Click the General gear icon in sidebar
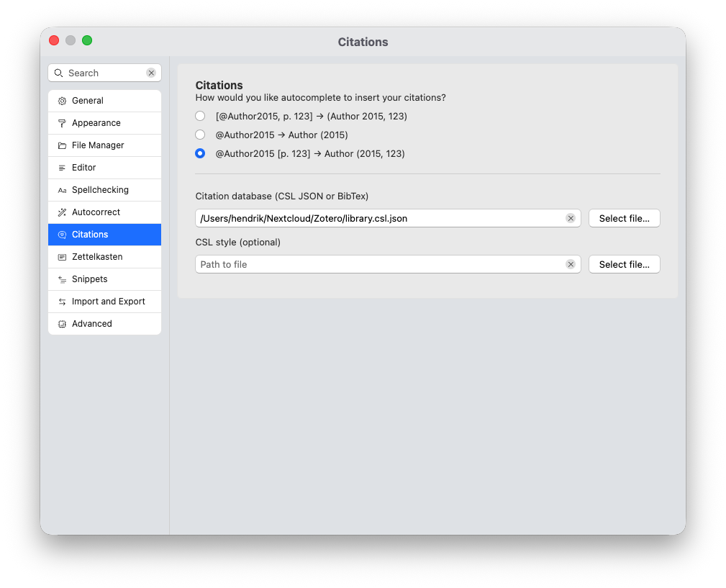 pyautogui.click(x=62, y=101)
